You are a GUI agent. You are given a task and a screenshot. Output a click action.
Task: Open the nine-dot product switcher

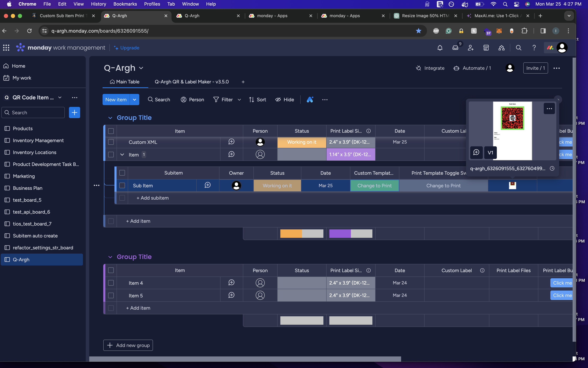[x=6, y=48]
